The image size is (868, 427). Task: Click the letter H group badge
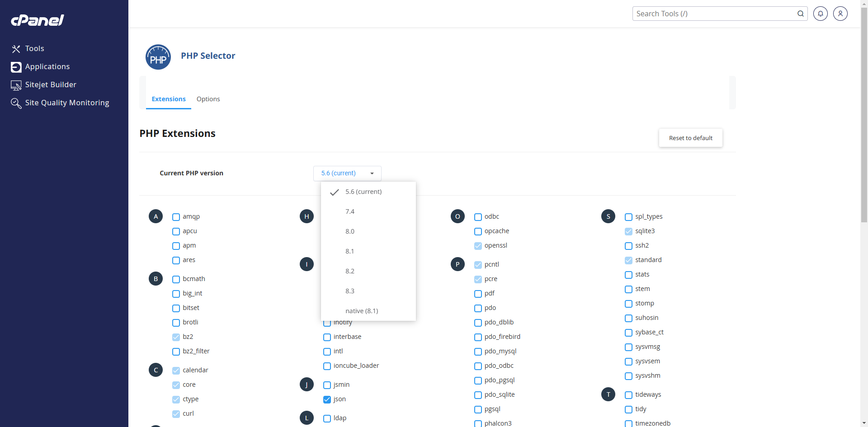[x=307, y=216]
